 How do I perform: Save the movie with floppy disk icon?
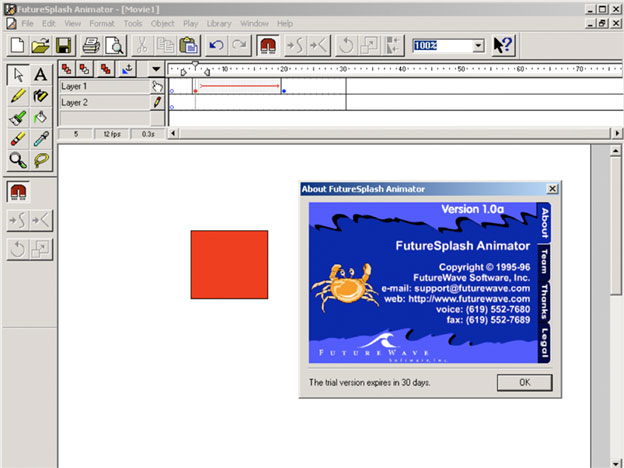(64, 45)
